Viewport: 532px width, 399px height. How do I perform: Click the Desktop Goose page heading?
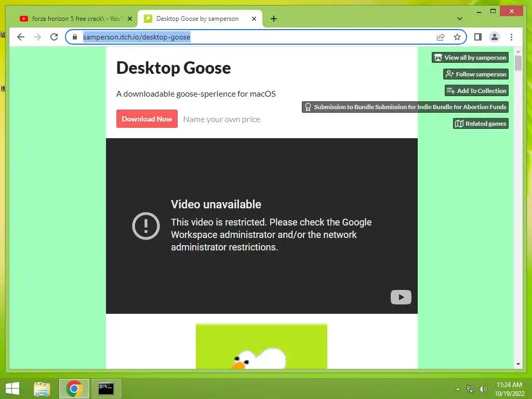click(x=174, y=68)
